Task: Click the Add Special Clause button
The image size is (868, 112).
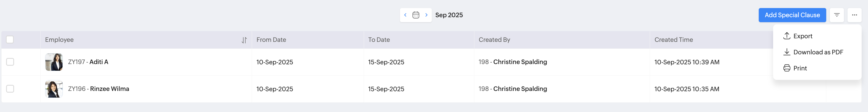Action: [x=792, y=15]
